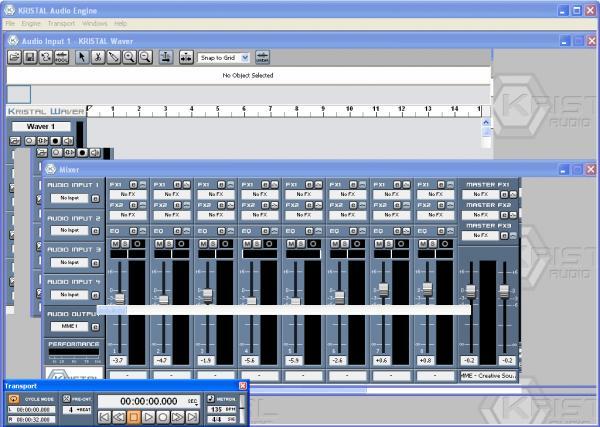600x427 pixels.
Task: Click the zoom in magnifier tool
Action: tap(129, 58)
